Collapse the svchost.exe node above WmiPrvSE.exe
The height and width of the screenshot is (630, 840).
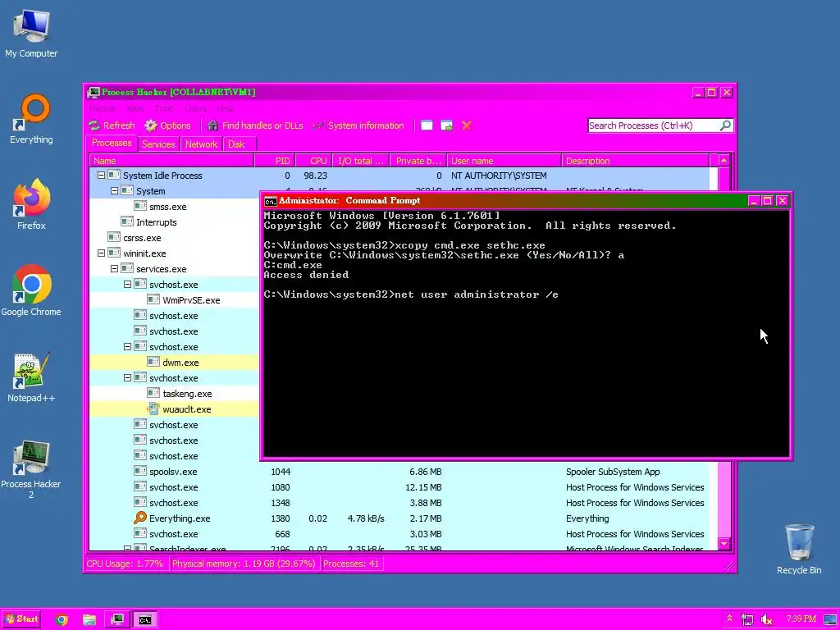click(127, 285)
